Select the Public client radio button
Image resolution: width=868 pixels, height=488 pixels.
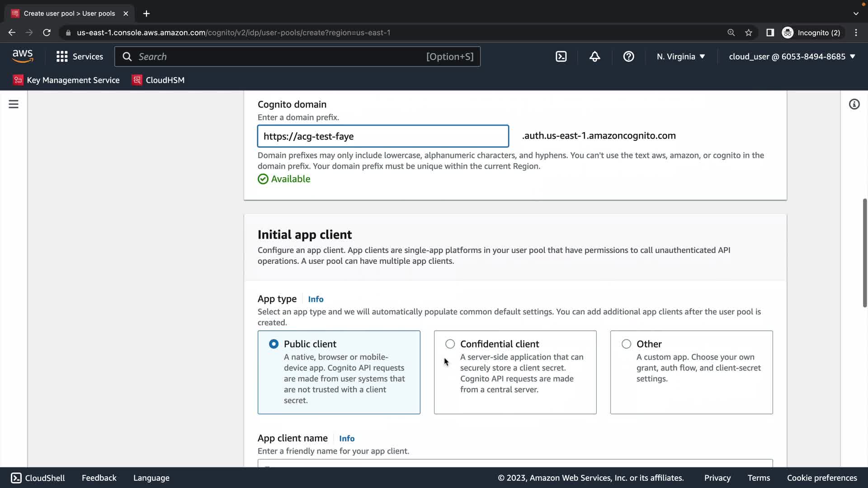[274, 344]
